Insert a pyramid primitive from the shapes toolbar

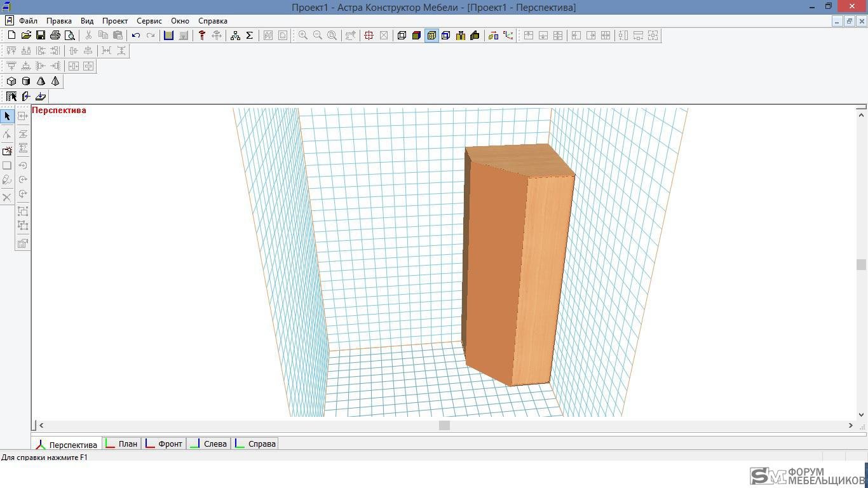[x=55, y=81]
